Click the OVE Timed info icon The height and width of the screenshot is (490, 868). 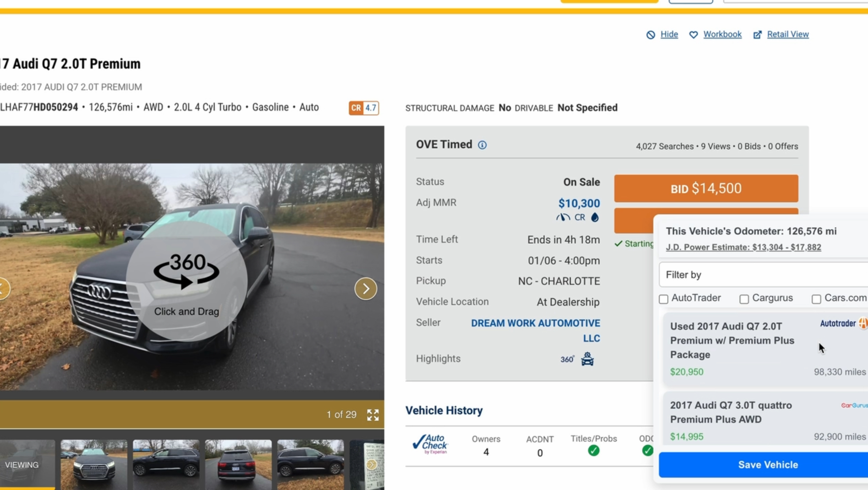482,145
